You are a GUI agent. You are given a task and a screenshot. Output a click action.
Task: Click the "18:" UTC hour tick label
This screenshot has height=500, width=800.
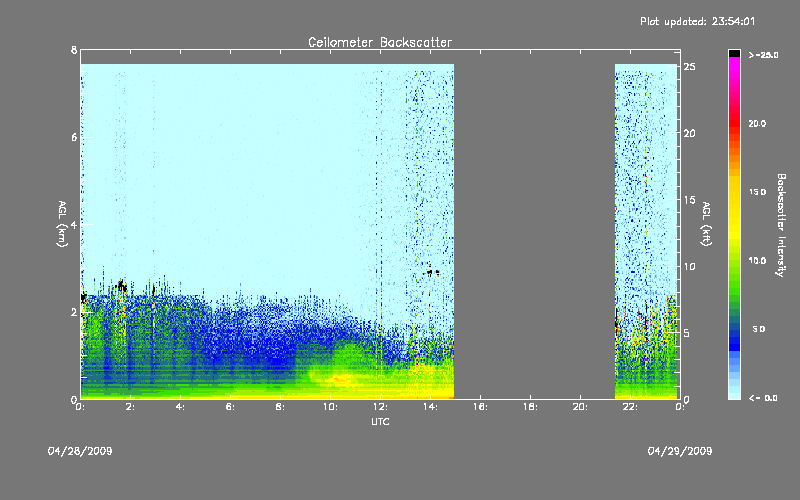point(530,407)
